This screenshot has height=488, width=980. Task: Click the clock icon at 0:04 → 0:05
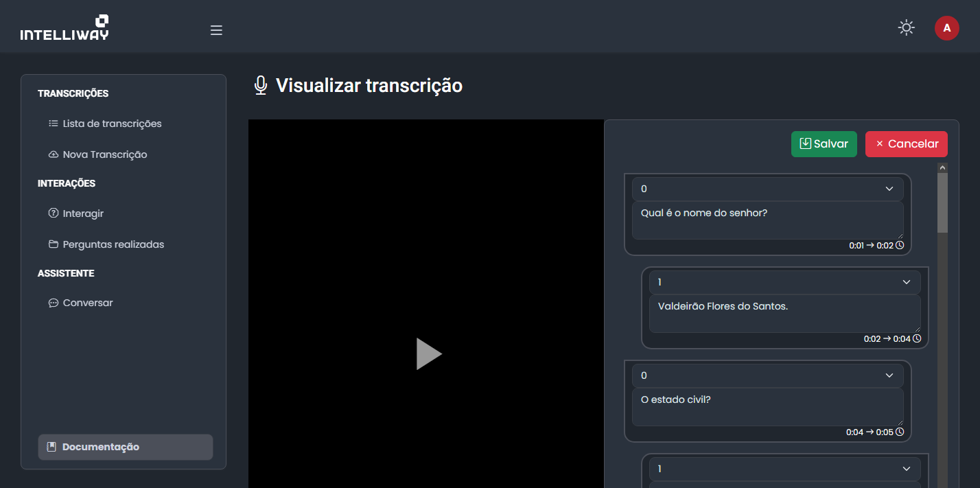click(x=900, y=432)
